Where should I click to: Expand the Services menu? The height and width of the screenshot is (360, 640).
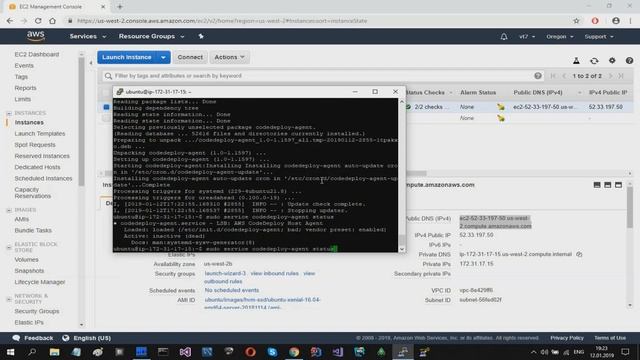(x=88, y=36)
